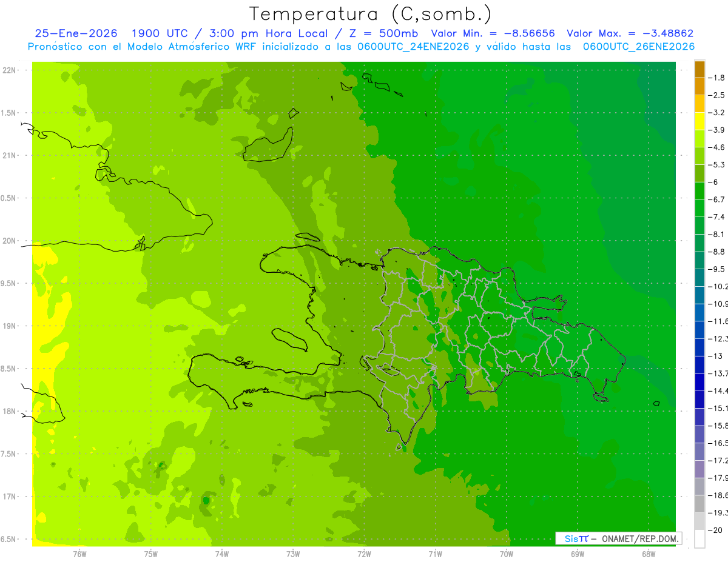Click the "17N" latitude axis label
The height and width of the screenshot is (562, 728).
(x=9, y=497)
